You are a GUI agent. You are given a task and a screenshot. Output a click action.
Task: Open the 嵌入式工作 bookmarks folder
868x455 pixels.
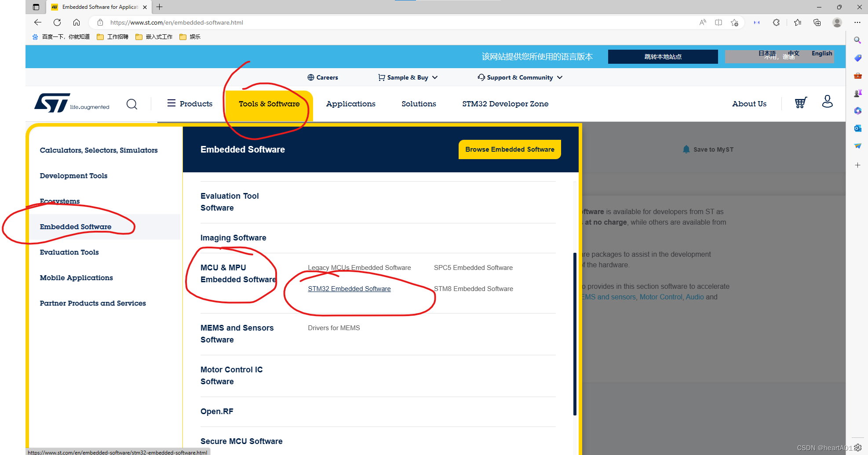tap(154, 37)
